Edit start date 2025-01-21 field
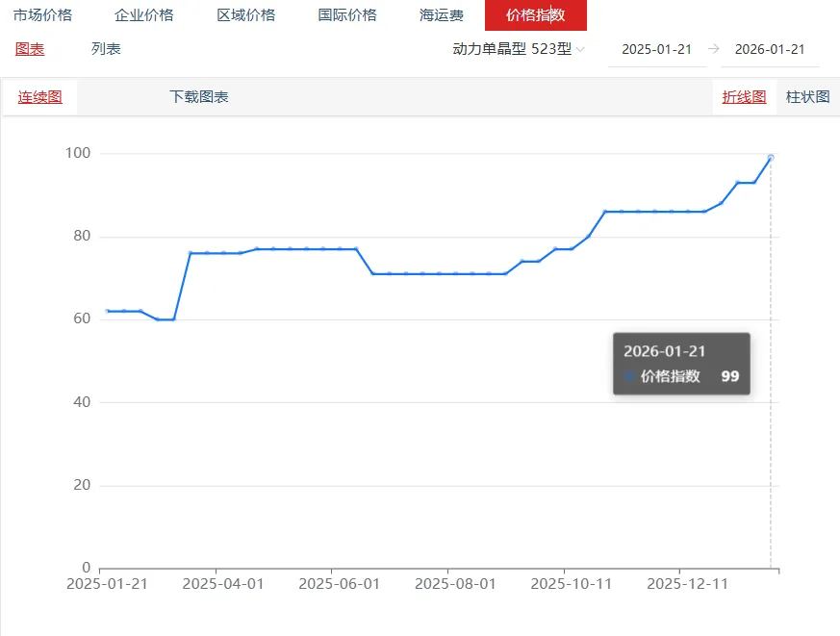Screen dimensions: 840x636 657,49
